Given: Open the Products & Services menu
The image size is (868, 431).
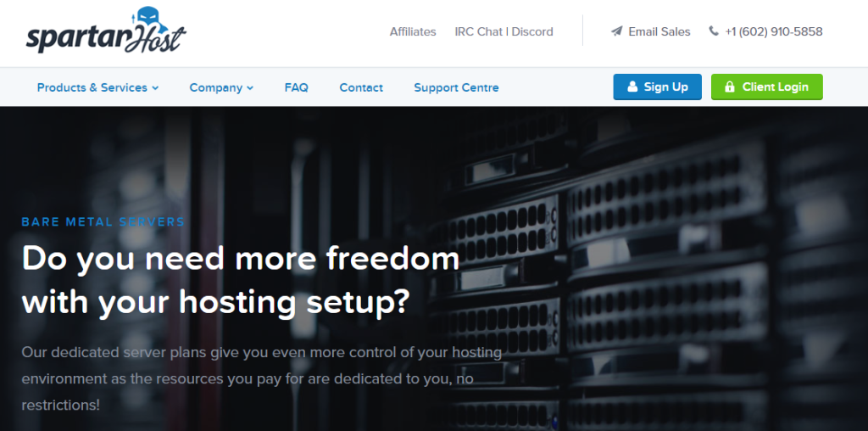Looking at the screenshot, I should 98,87.
